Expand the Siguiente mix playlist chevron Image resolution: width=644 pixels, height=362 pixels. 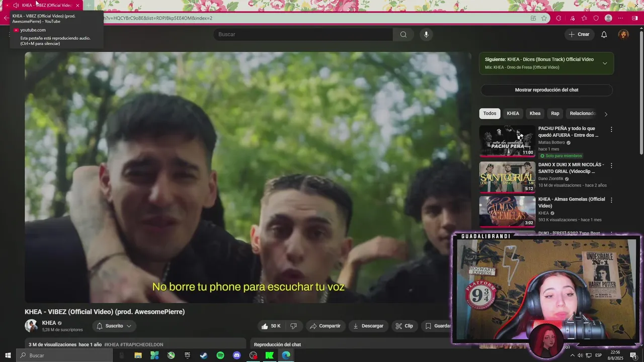(x=605, y=63)
